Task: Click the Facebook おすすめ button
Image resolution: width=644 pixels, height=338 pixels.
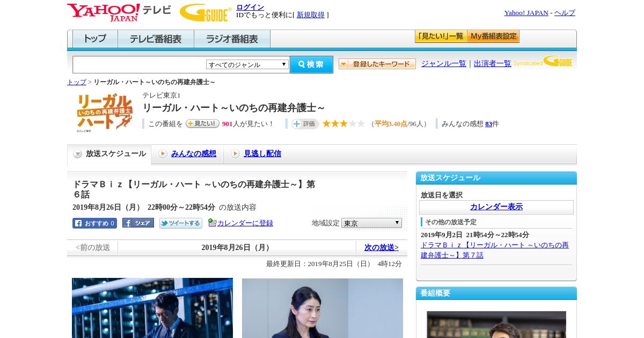Action: click(x=94, y=223)
